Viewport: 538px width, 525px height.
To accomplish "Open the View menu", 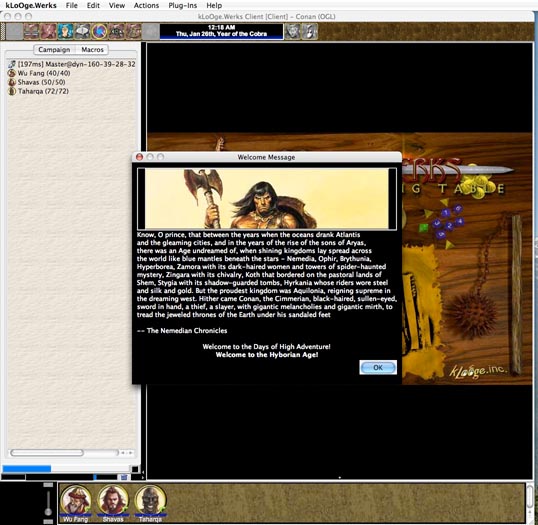I will 117,5.
